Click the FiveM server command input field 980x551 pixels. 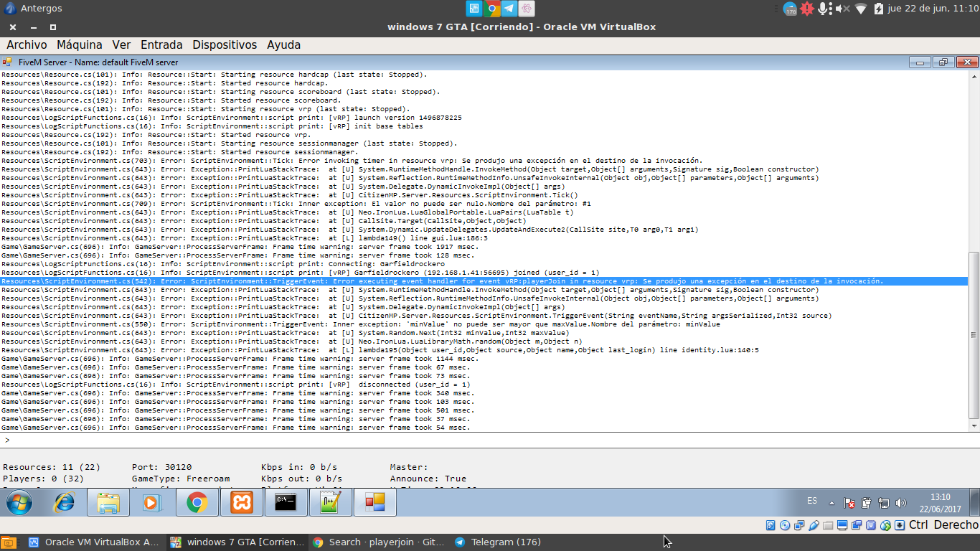coord(490,440)
